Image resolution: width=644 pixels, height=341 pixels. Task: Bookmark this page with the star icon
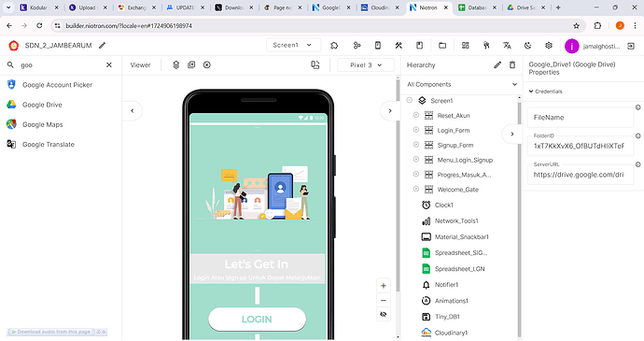[x=576, y=25]
